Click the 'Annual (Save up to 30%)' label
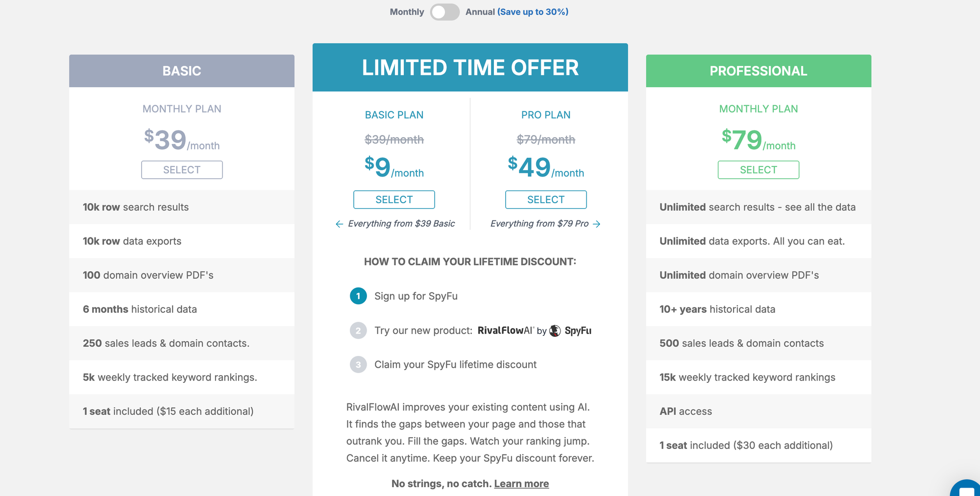980x496 pixels. [x=517, y=12]
